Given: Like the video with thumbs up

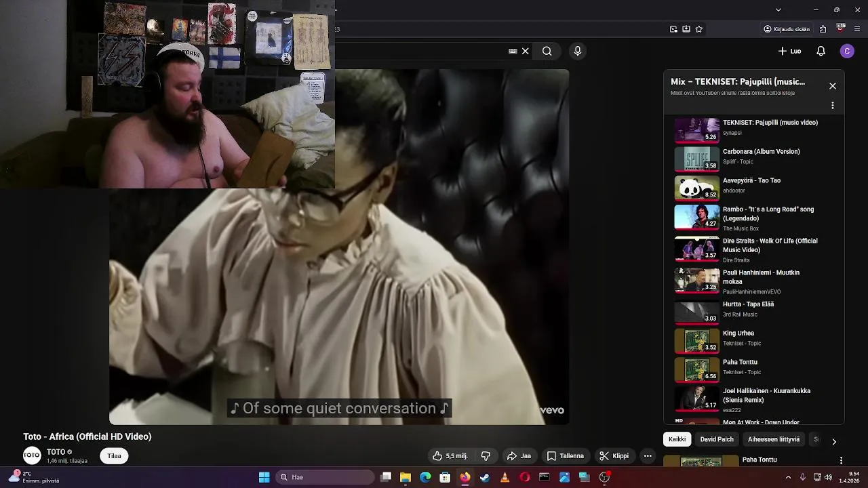Looking at the screenshot, I should point(450,456).
